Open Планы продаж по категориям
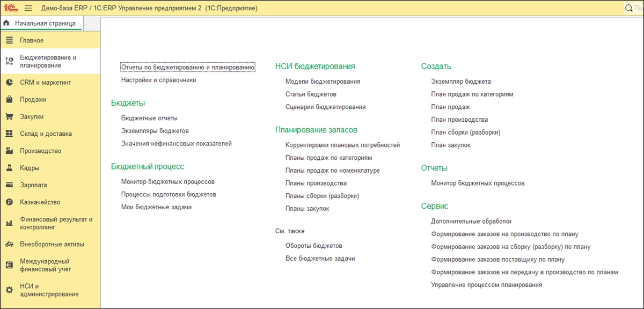644x309 pixels. (x=329, y=158)
